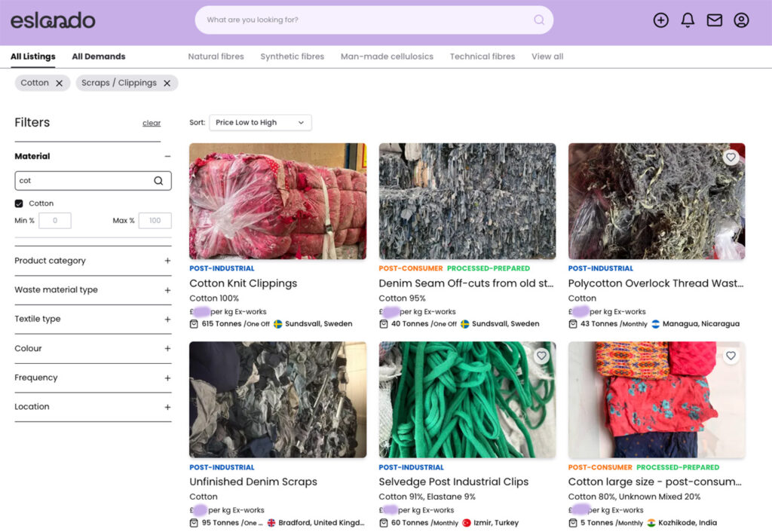Open the messages envelope icon
Viewport: 772px width, 532px height.
point(714,20)
